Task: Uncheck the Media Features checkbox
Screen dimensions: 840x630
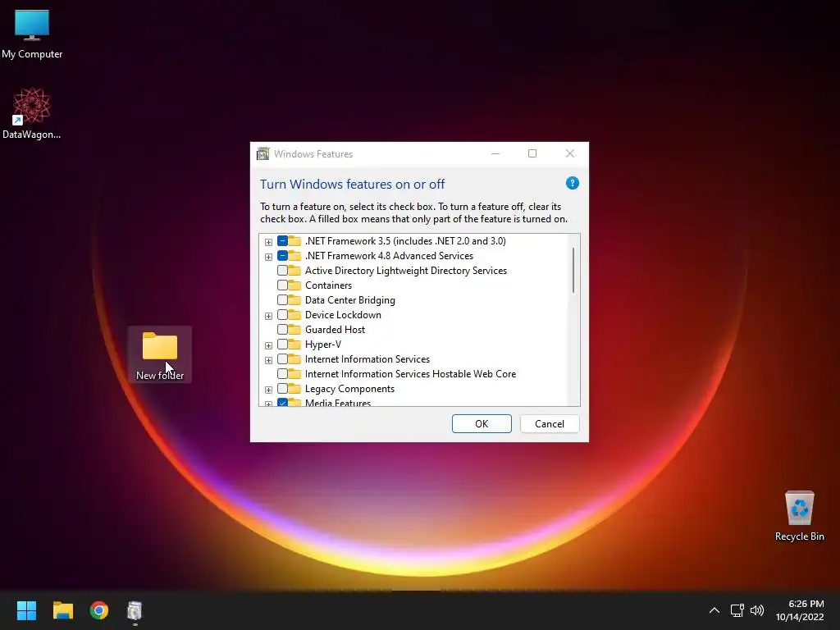Action: coord(282,402)
